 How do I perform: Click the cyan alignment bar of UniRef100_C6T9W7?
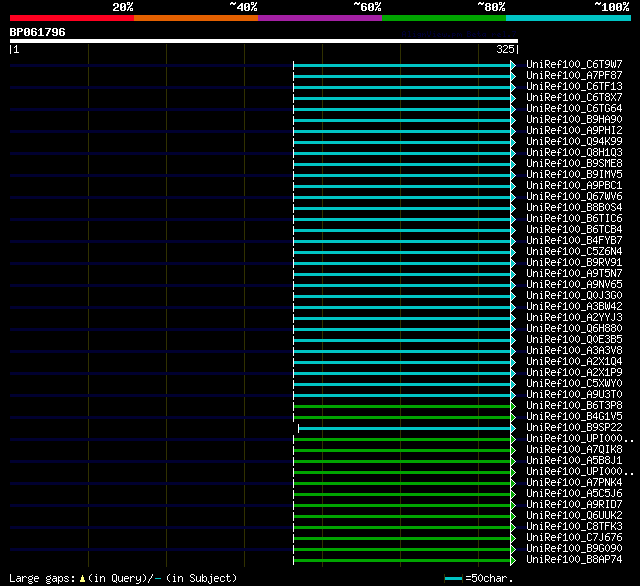coord(402,65)
